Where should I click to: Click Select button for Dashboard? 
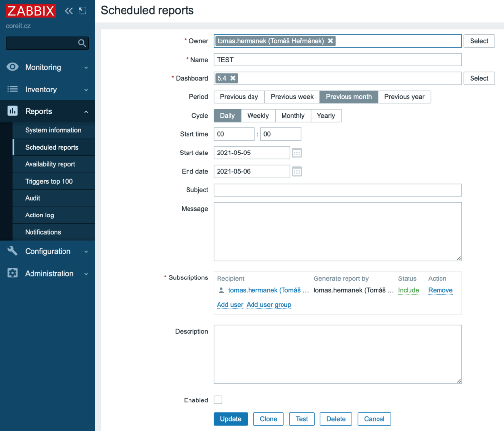tap(479, 78)
